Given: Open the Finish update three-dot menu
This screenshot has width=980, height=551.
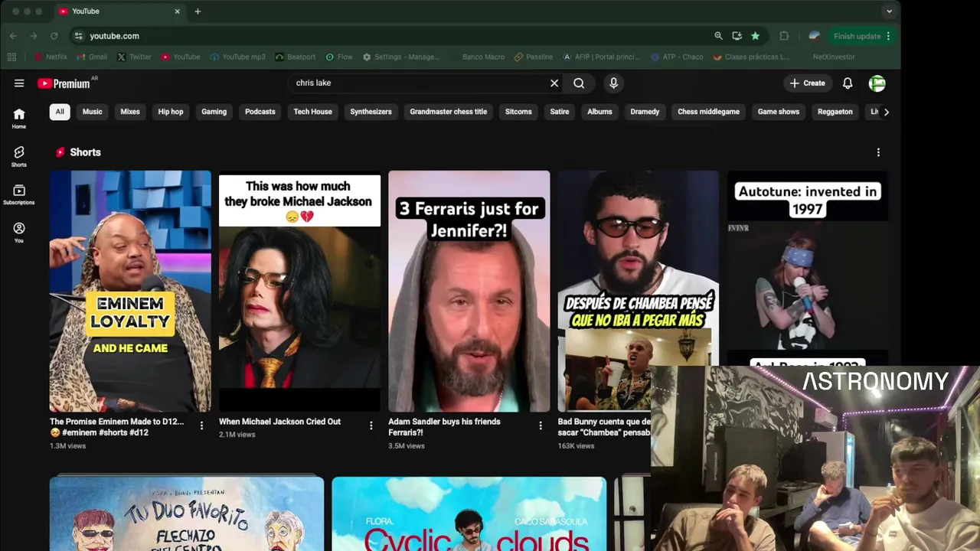Looking at the screenshot, I should [888, 36].
